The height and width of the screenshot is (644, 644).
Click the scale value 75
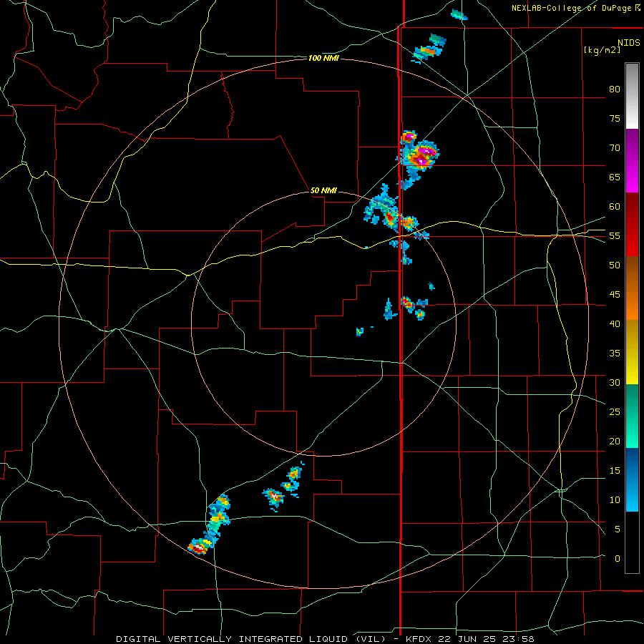coord(615,118)
